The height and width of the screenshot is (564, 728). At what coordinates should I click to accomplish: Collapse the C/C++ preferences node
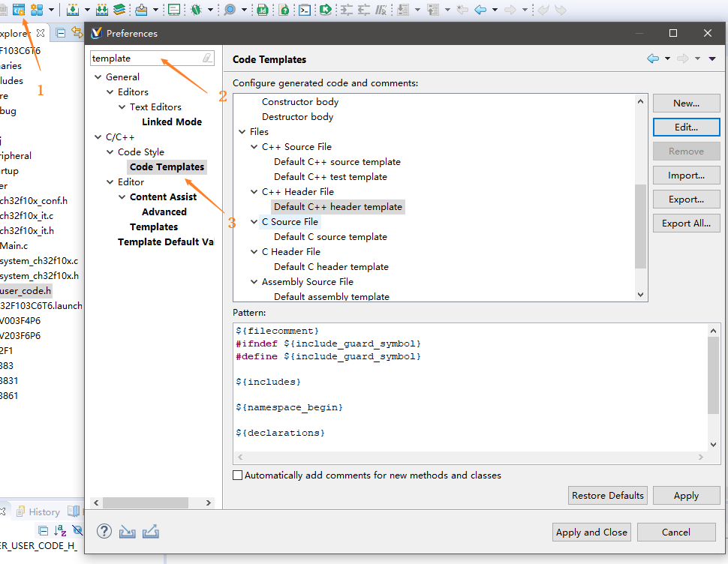tap(98, 137)
